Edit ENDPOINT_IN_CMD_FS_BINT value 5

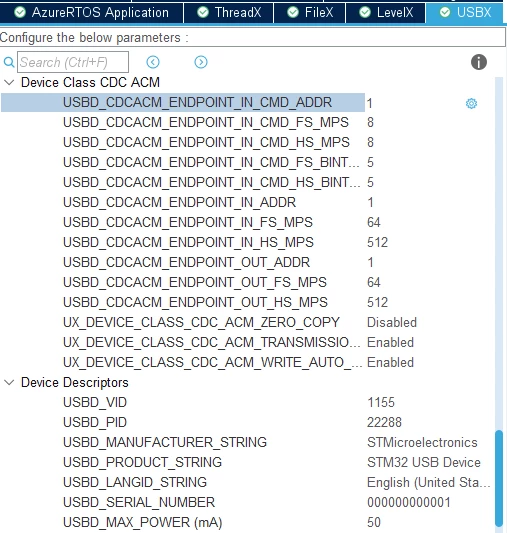(370, 162)
